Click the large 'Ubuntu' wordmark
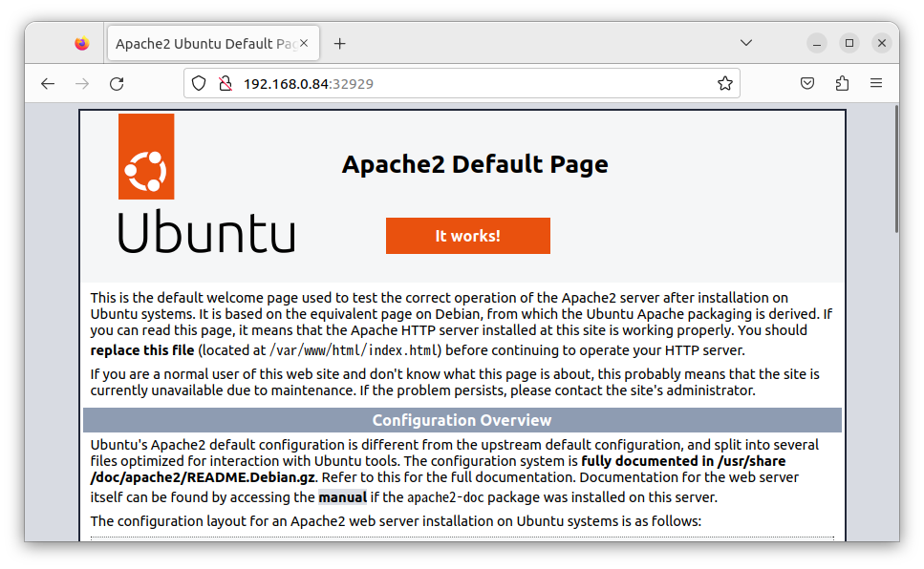Image resolution: width=924 pixels, height=569 pixels. (206, 232)
